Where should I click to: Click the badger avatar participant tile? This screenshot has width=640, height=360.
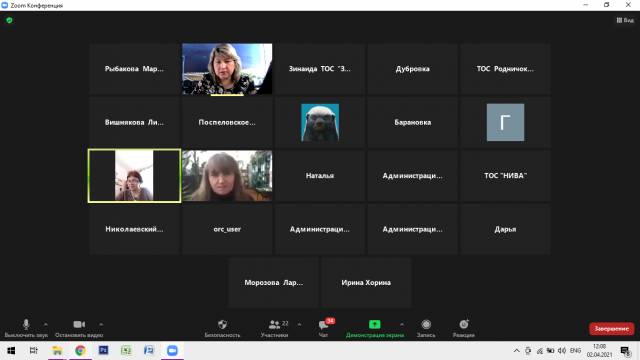320,122
